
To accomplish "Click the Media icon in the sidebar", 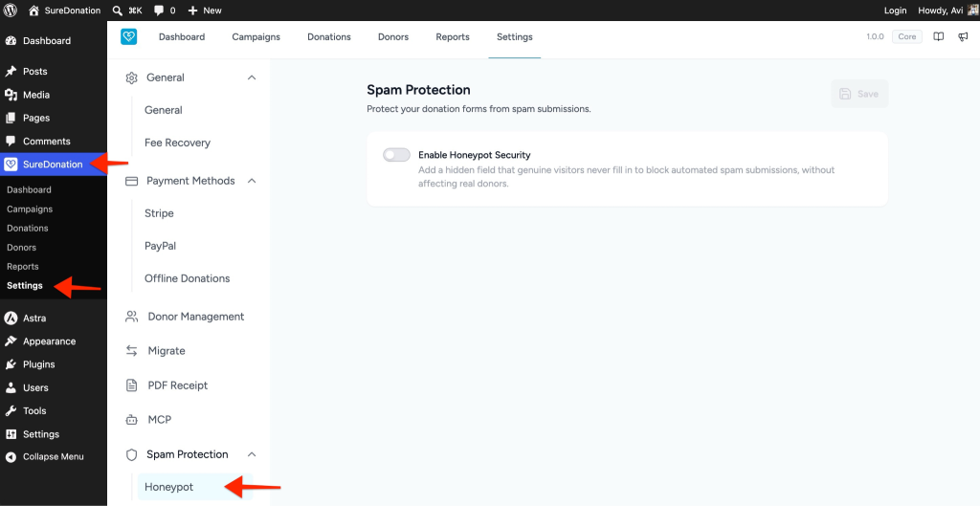I will [11, 95].
